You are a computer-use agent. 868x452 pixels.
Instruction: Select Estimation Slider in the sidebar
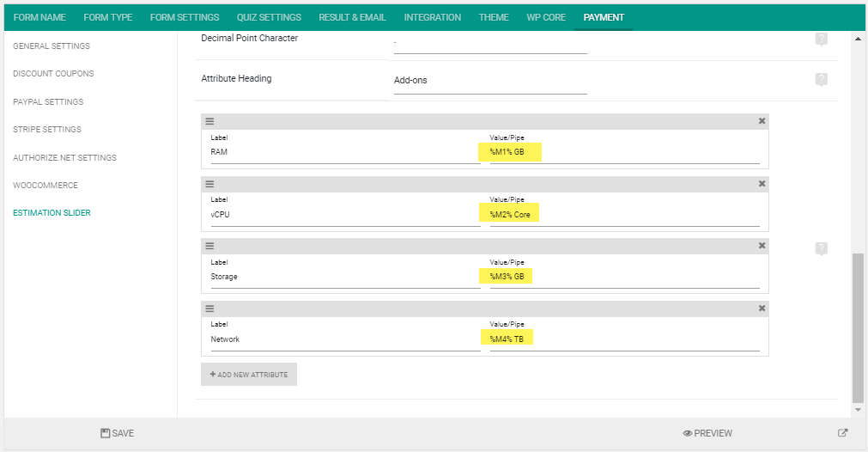[x=52, y=213]
